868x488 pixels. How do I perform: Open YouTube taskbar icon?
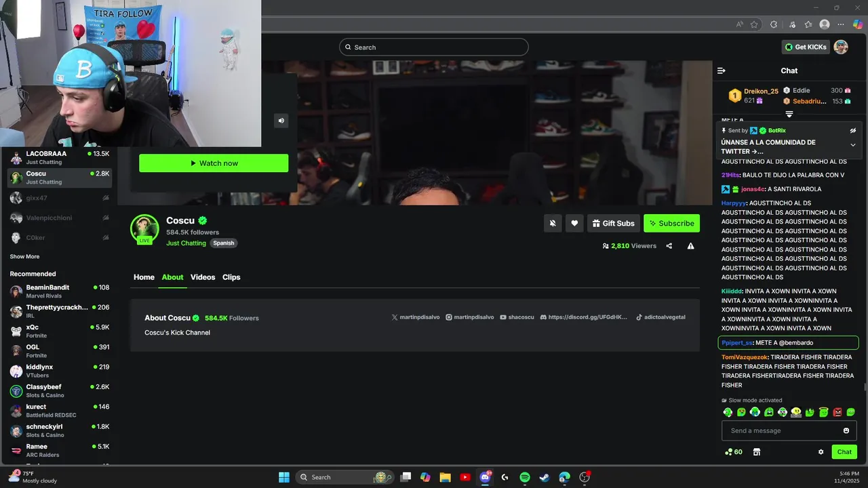coord(465,477)
